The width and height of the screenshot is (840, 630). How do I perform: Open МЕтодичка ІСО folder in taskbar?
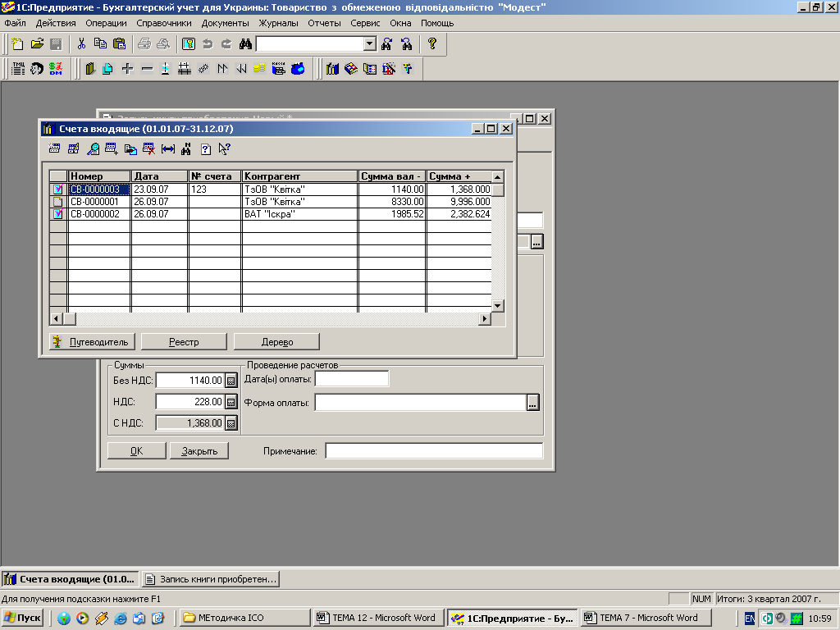click(244, 618)
